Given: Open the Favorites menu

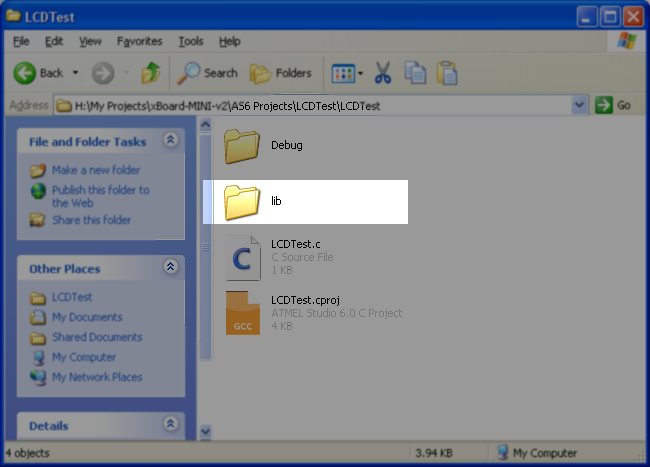Looking at the screenshot, I should coord(139,41).
